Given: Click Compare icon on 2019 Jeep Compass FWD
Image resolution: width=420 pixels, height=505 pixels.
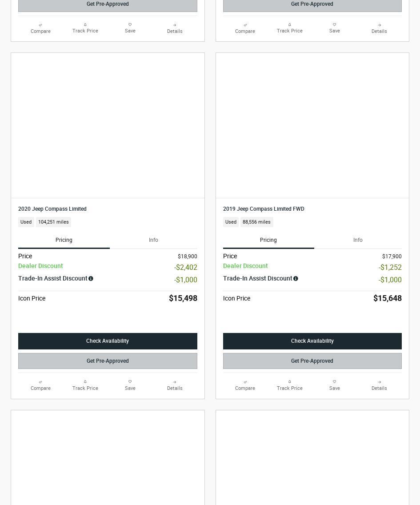Looking at the screenshot, I should pyautogui.click(x=245, y=382).
